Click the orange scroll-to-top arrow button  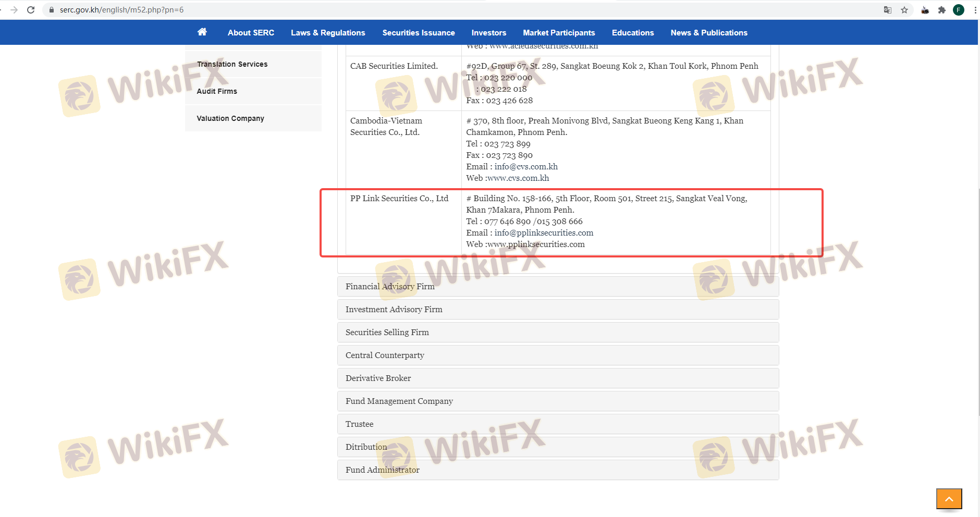[x=949, y=499]
